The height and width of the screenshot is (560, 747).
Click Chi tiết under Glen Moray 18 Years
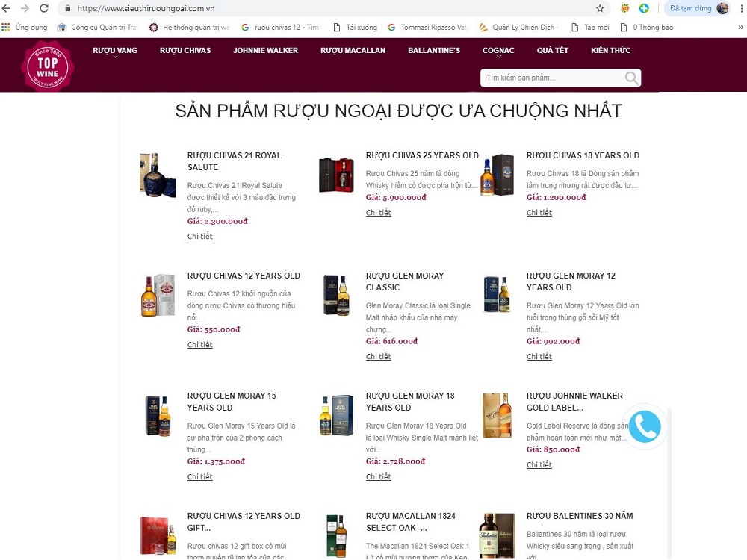pos(378,476)
